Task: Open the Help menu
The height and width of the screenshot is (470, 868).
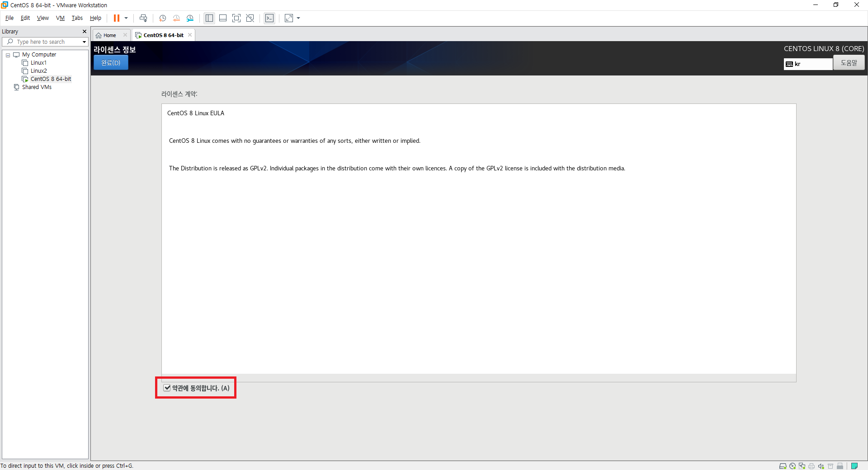Action: click(x=95, y=18)
